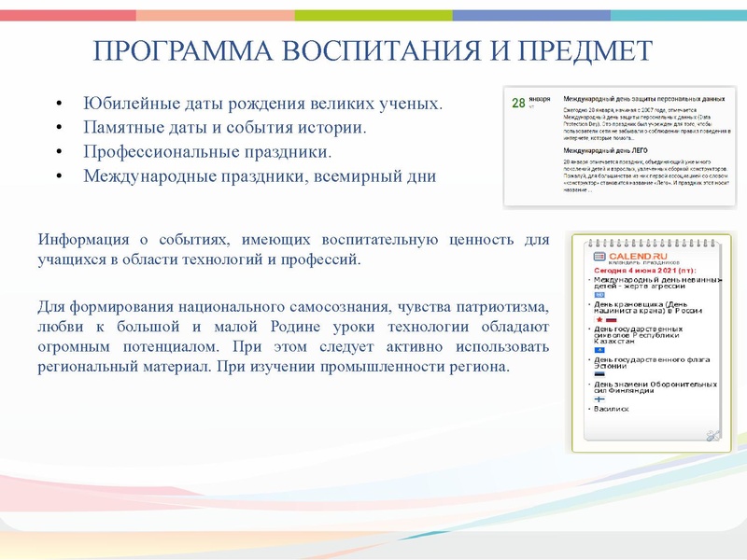747x560 pixels.
Task: Click the Russia flag icon under crane operator day
Action: [x=610, y=320]
